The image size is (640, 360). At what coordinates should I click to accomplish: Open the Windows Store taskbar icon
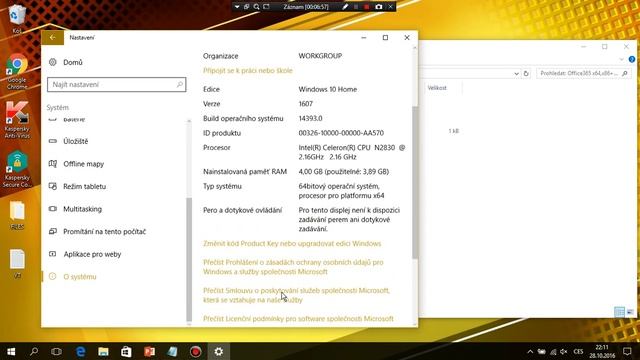pyautogui.click(x=126, y=351)
